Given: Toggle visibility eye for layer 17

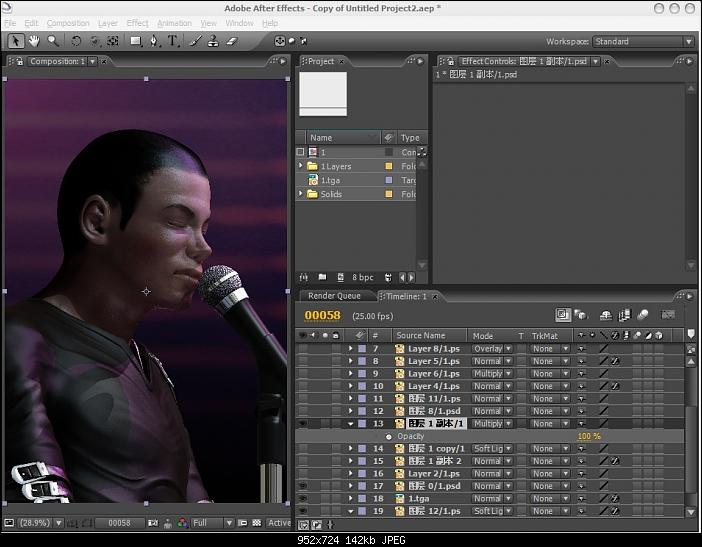Looking at the screenshot, I should [303, 486].
